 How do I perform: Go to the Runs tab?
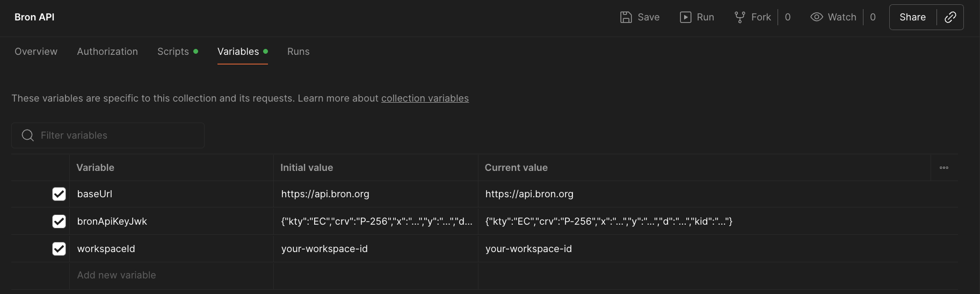point(298,52)
